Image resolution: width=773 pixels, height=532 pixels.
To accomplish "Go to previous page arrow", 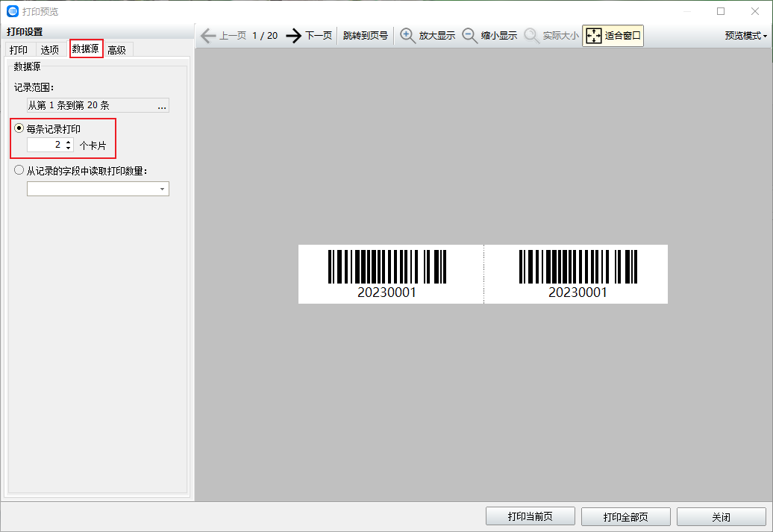I will (x=208, y=36).
